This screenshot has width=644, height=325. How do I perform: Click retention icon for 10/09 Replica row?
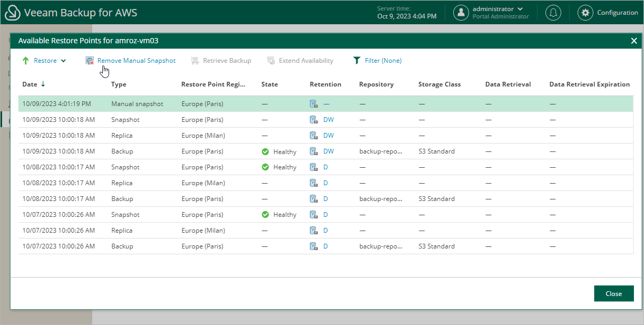314,136
